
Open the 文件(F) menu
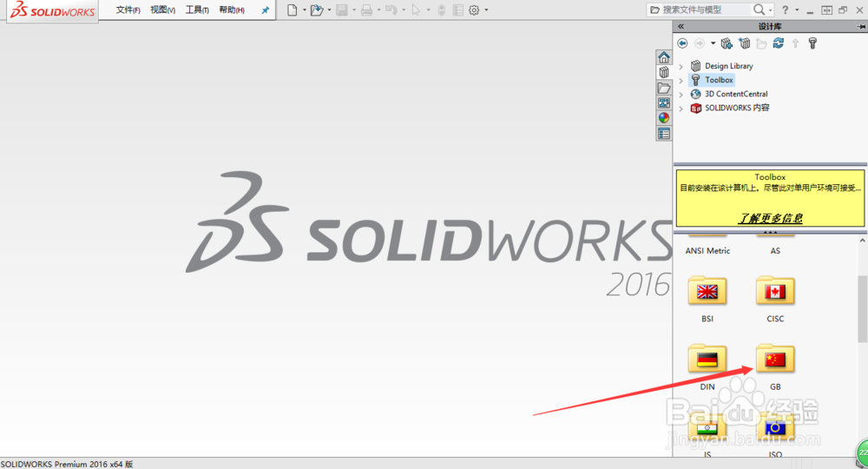click(128, 10)
